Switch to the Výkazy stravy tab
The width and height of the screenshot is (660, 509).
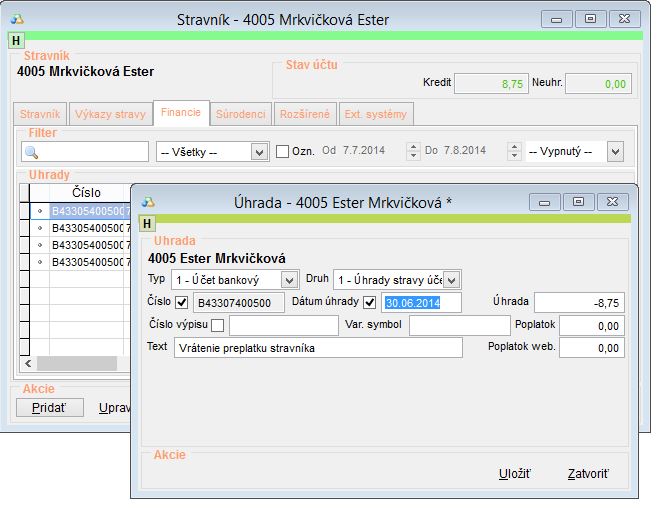click(x=110, y=114)
